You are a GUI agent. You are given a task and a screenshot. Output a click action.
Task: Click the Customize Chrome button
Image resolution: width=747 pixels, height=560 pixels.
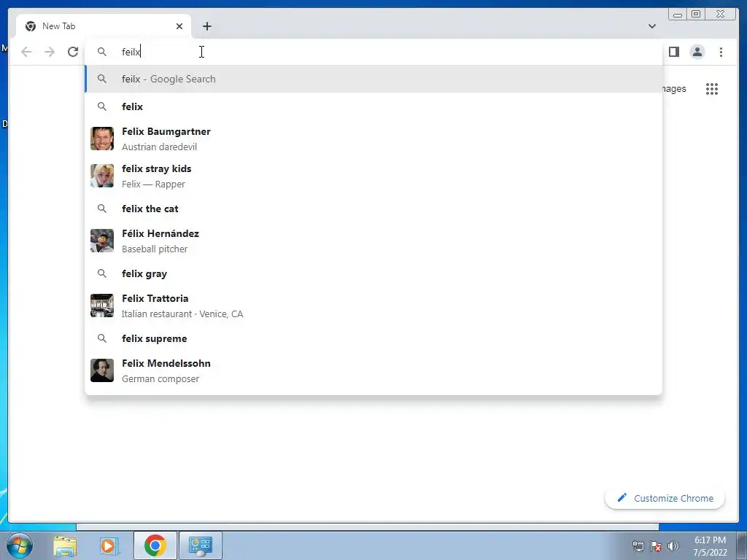tap(665, 498)
